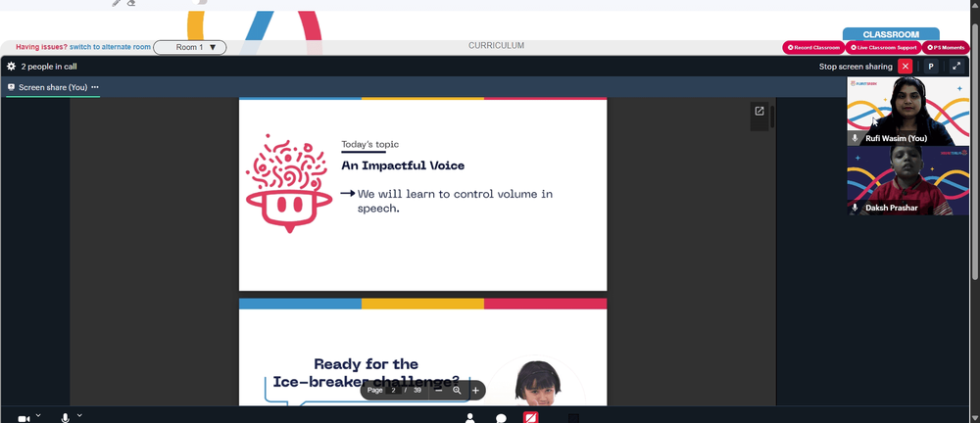Click the 'Stop screen sharing' label
Image resolution: width=980 pixels, height=423 pixels.
click(x=856, y=67)
